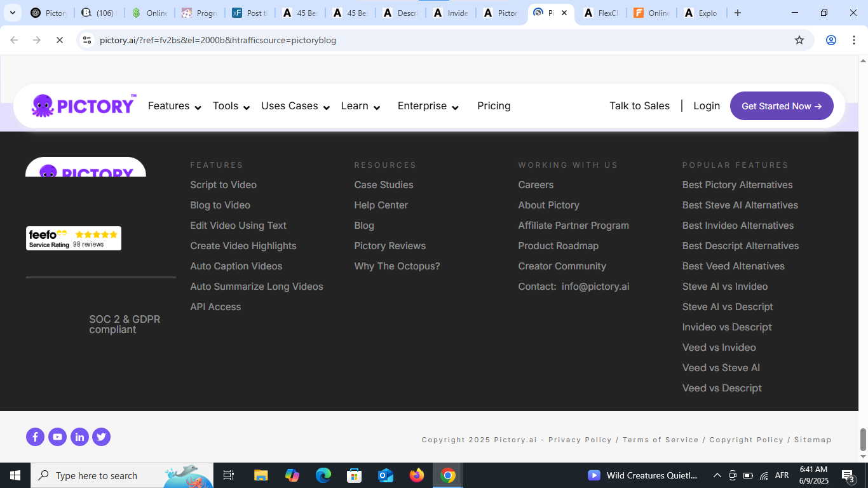Open the Product Roadmap link
The height and width of the screenshot is (488, 868).
(558, 246)
